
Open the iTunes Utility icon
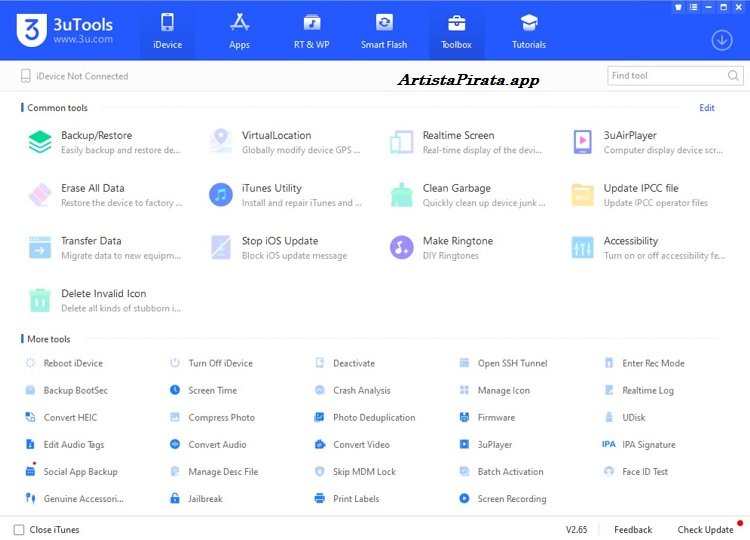click(x=221, y=195)
